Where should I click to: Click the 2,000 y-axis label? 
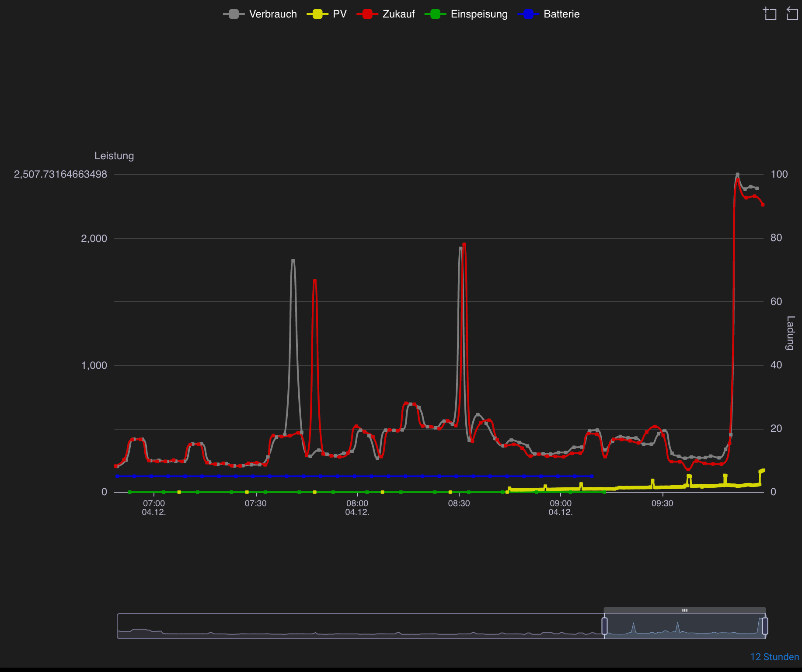94,238
